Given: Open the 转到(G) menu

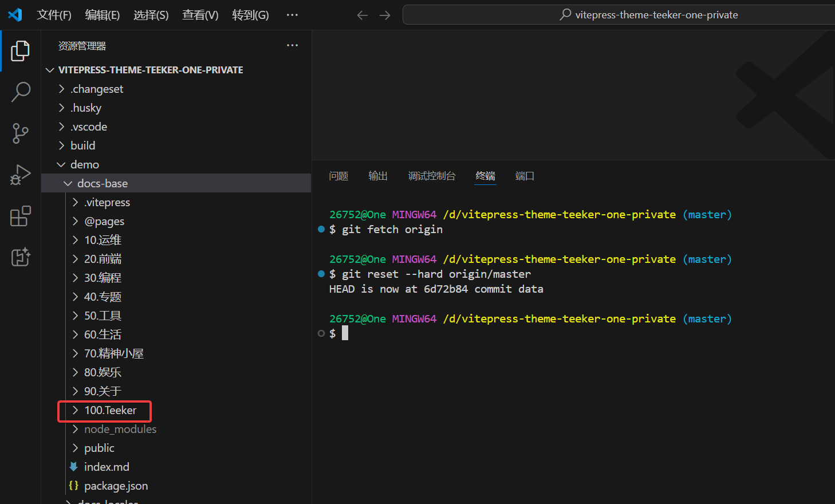Looking at the screenshot, I should (x=250, y=15).
